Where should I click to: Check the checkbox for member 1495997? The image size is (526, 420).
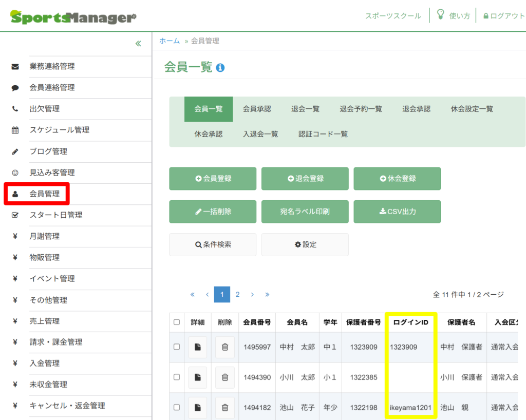click(x=177, y=347)
